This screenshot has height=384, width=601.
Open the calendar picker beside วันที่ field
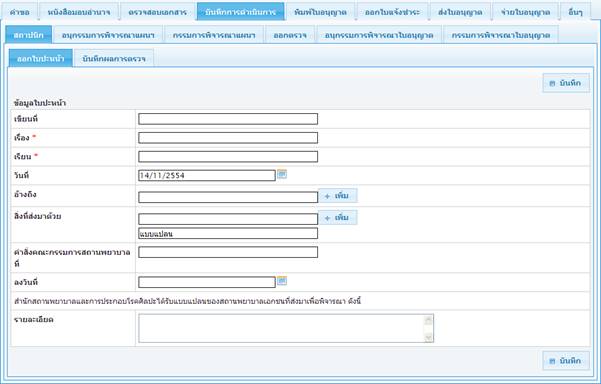[282, 174]
